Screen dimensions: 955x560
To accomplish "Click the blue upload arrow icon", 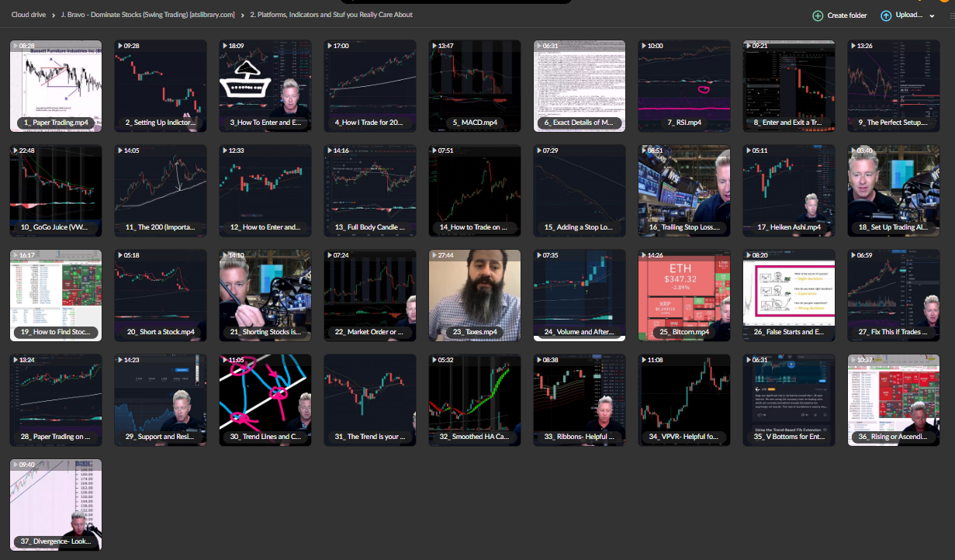I will point(886,16).
